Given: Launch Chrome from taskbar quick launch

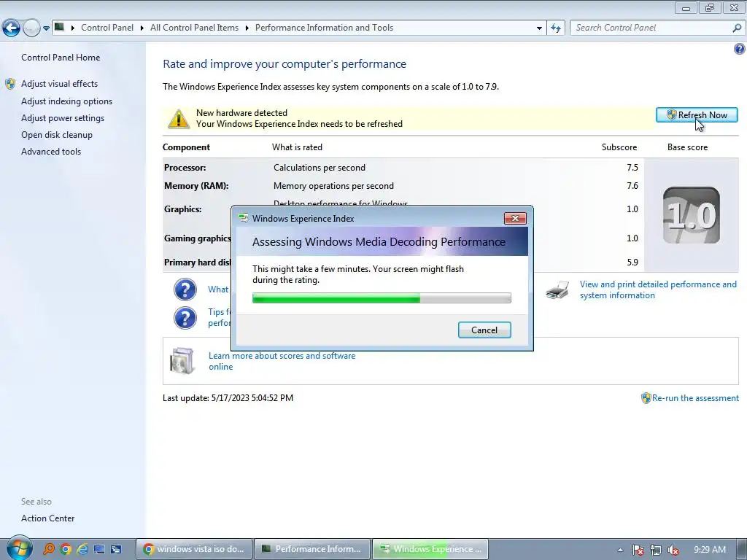Looking at the screenshot, I should pos(66,549).
